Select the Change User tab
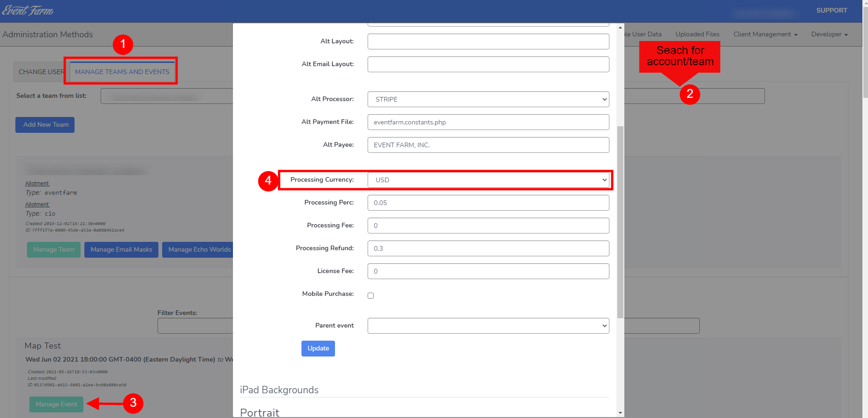Screen dimensions: 868x418 coord(41,72)
